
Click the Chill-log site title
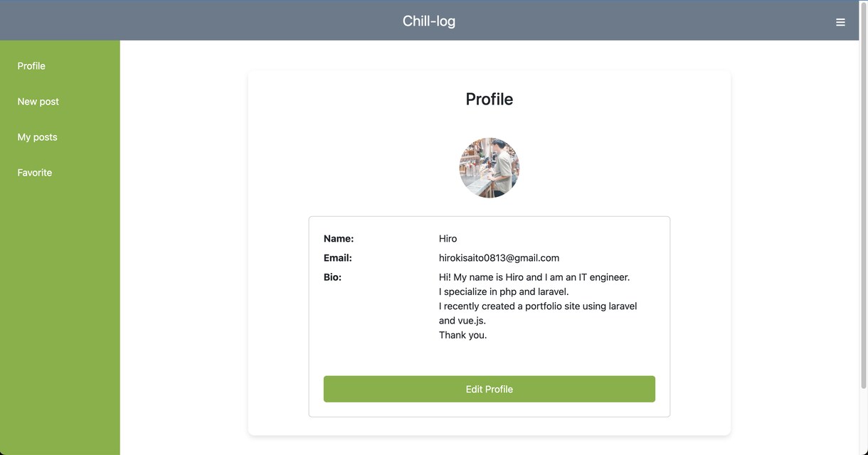point(429,21)
